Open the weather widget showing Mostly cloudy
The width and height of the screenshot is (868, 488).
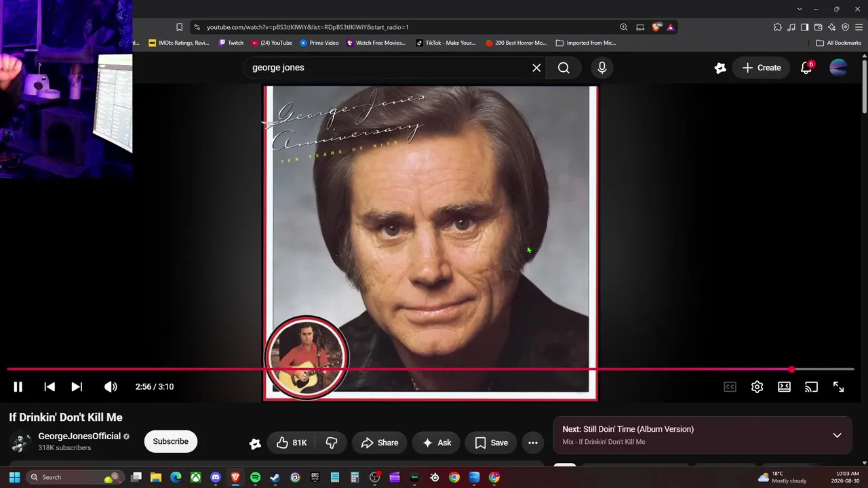pyautogui.click(x=783, y=477)
